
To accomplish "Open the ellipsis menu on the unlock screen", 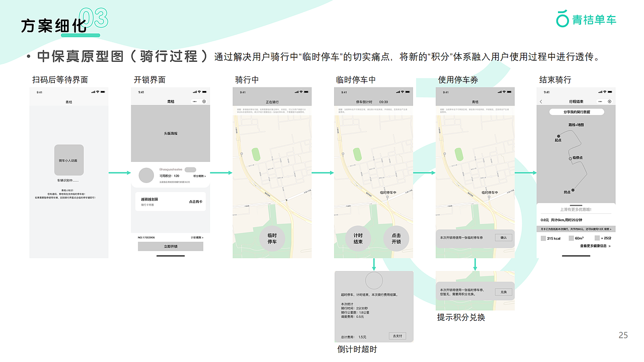I will pyautogui.click(x=194, y=102).
